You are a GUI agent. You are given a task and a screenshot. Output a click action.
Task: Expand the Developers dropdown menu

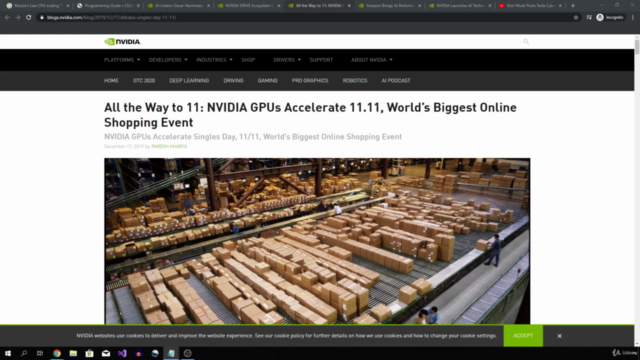pos(168,60)
